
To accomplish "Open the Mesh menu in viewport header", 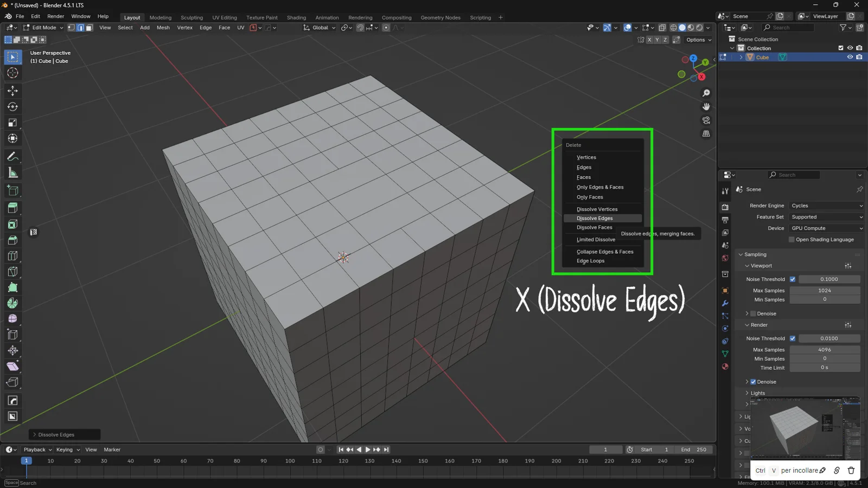I will 163,28.
